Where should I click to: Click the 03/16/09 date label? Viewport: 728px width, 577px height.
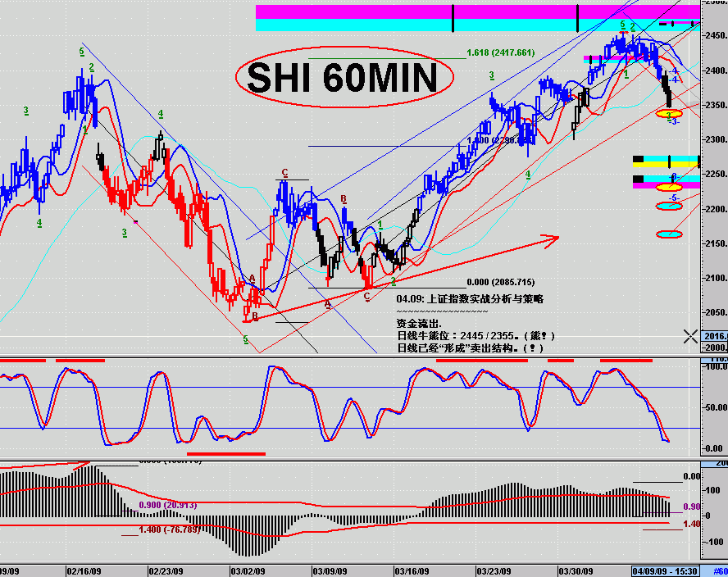(412, 571)
